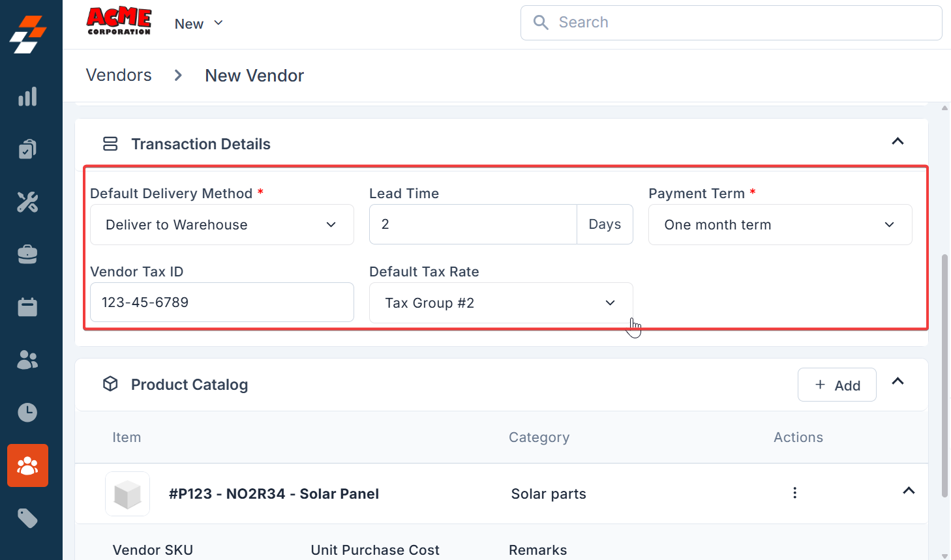
Task: Open the briefcase sidebar icon
Action: (27, 254)
